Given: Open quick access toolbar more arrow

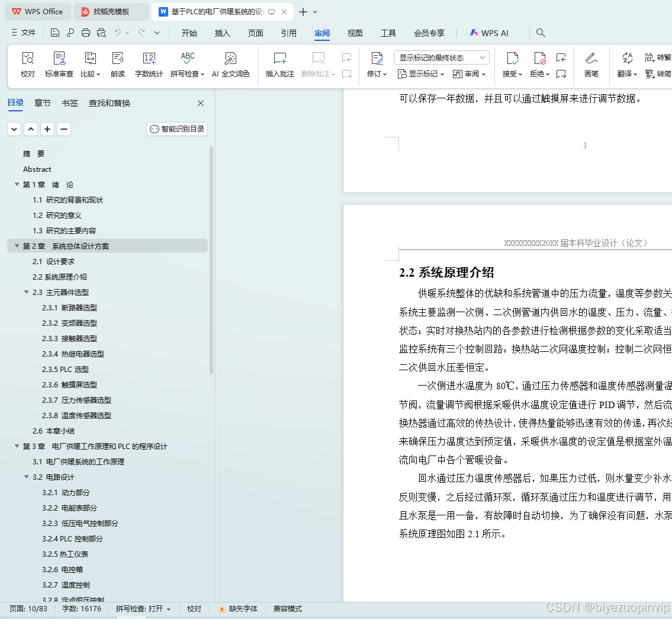Looking at the screenshot, I should point(157,33).
